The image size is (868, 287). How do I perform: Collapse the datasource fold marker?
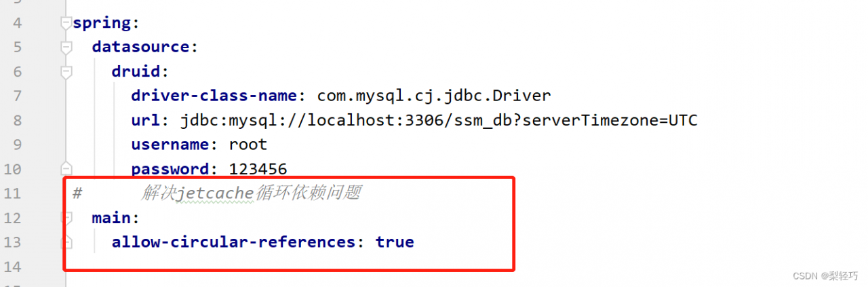point(66,47)
